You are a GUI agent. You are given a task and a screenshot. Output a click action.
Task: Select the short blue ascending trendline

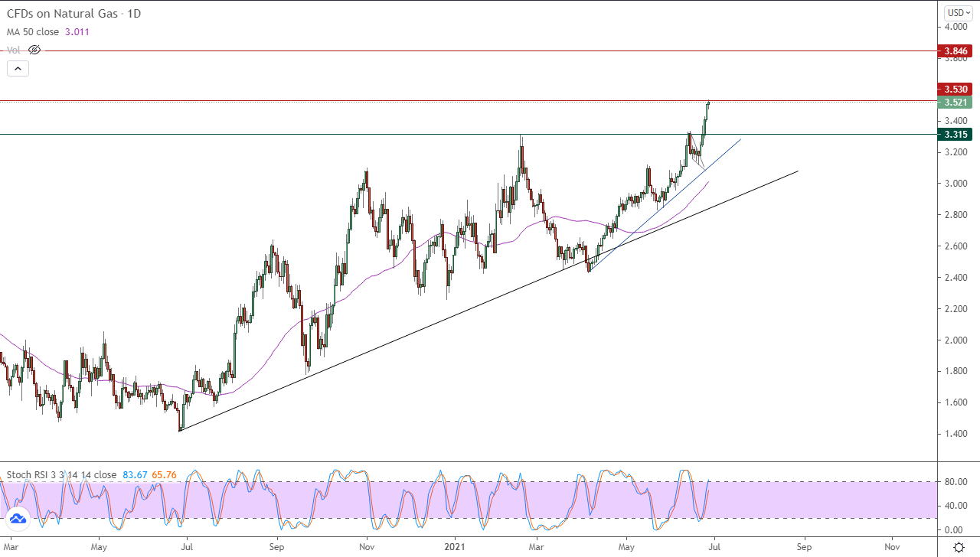tap(665, 205)
